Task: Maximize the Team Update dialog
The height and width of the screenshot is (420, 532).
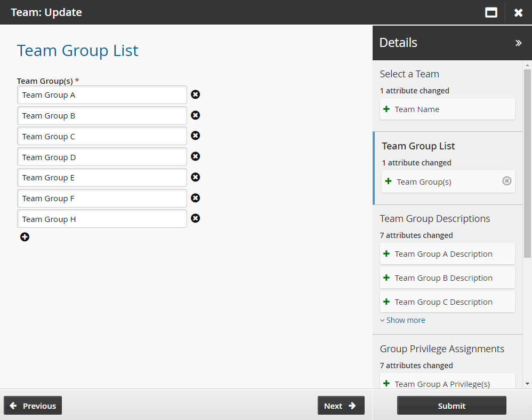Action: (491, 12)
